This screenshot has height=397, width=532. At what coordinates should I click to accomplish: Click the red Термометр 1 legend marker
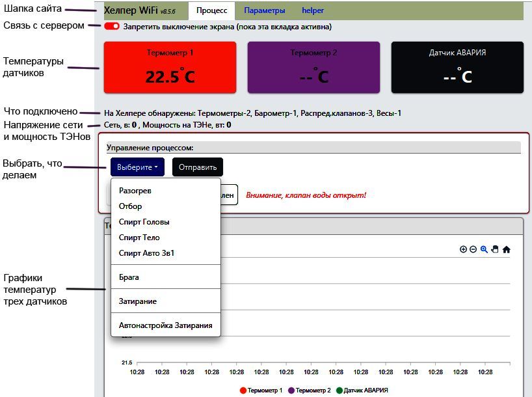pyautogui.click(x=243, y=390)
